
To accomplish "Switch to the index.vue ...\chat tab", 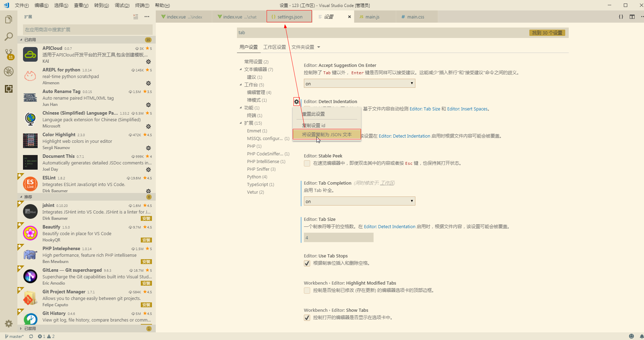I will click(x=239, y=17).
